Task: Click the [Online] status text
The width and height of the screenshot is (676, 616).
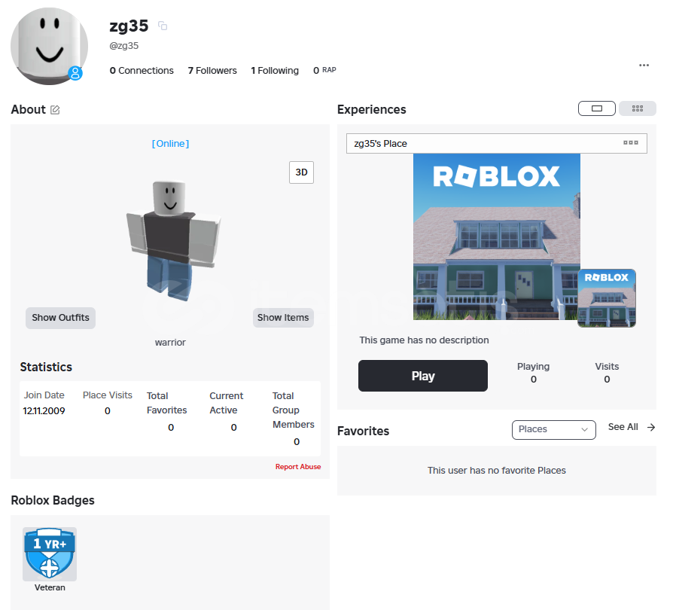Action: coord(170,144)
